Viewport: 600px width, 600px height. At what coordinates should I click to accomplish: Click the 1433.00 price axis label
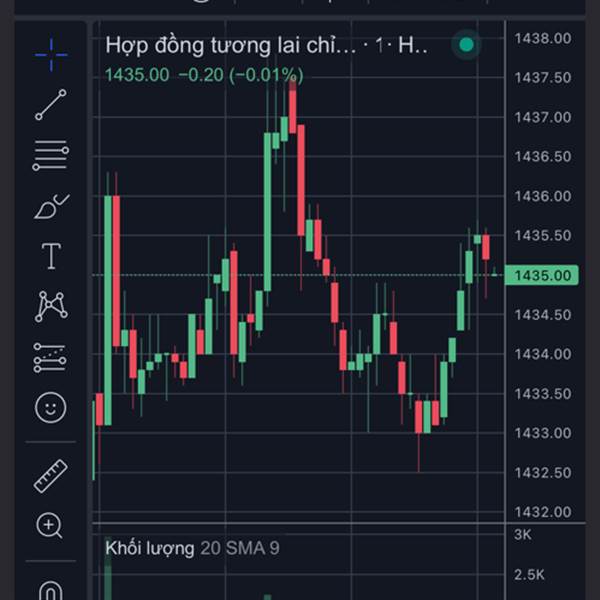tap(543, 433)
